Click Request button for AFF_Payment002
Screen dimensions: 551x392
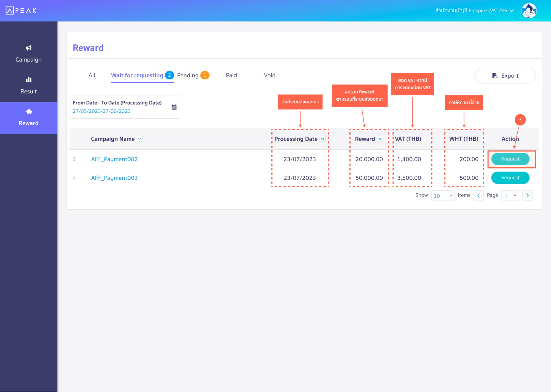(x=510, y=159)
